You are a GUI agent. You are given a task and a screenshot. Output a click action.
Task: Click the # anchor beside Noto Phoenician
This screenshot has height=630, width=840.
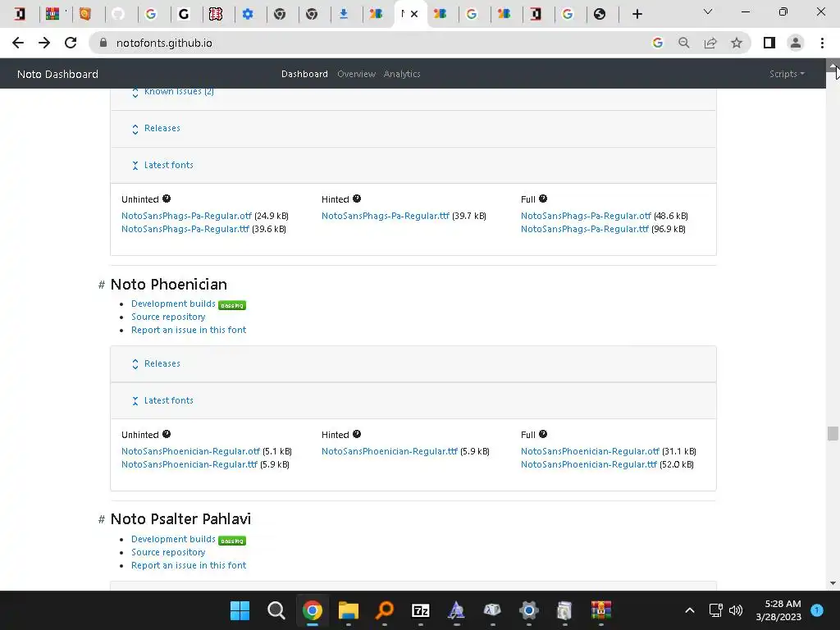[101, 285]
